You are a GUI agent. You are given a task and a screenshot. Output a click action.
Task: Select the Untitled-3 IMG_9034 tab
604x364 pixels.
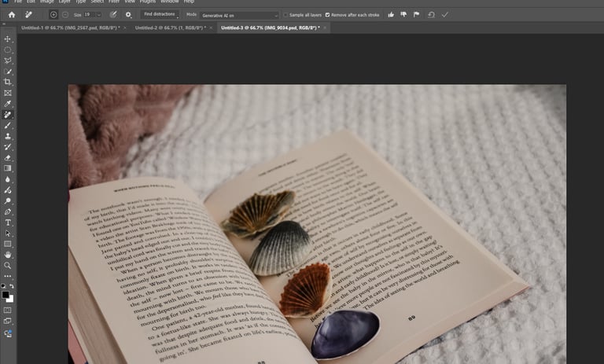pos(270,28)
